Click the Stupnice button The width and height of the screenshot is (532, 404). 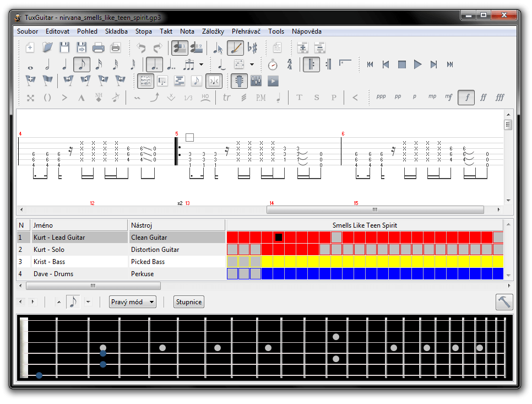pyautogui.click(x=189, y=302)
